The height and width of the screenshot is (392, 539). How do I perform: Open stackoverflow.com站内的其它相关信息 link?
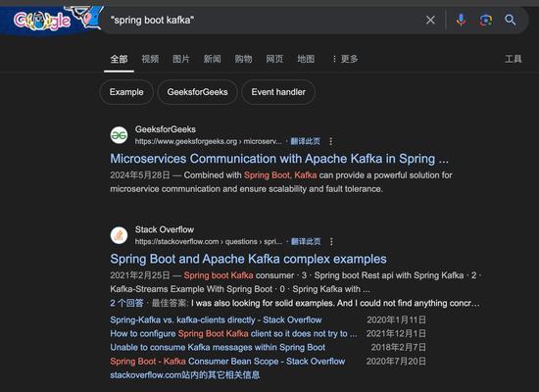coord(185,374)
